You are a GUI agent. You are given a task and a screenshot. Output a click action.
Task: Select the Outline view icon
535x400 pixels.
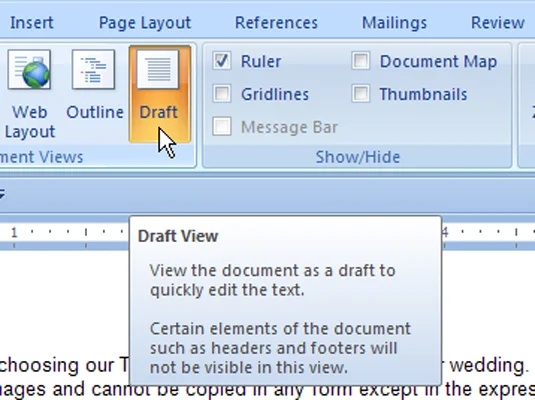click(x=94, y=70)
